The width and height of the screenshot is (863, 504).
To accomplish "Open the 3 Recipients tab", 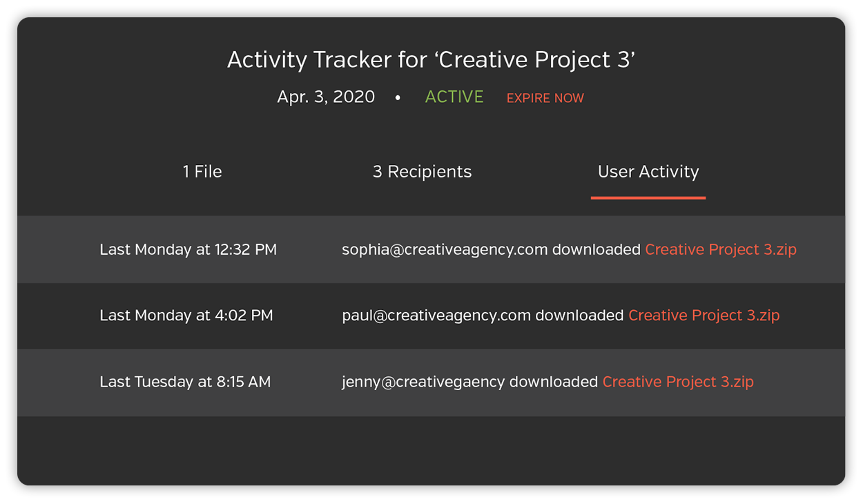I will (x=422, y=171).
